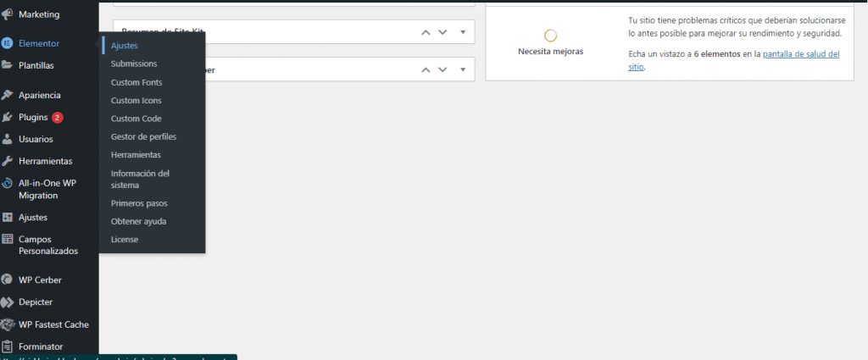This screenshot has width=868, height=360.
Task: Move the lower dashboard widget up
Action: tap(426, 69)
